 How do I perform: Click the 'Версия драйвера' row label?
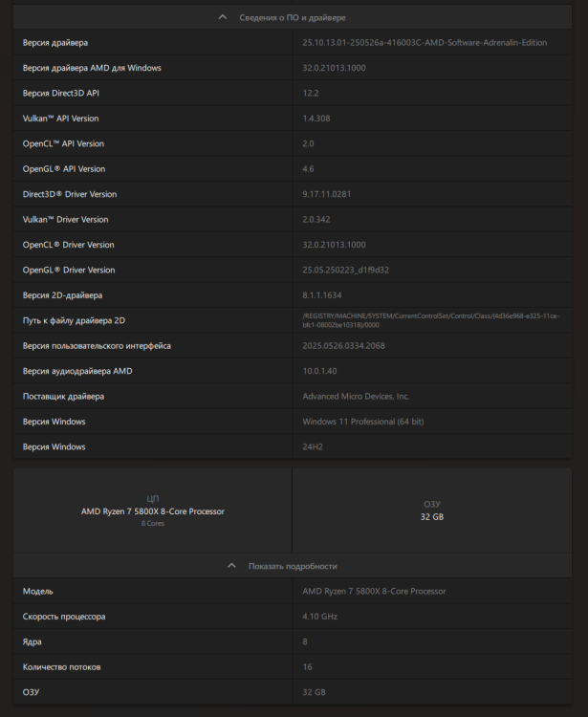pos(55,43)
